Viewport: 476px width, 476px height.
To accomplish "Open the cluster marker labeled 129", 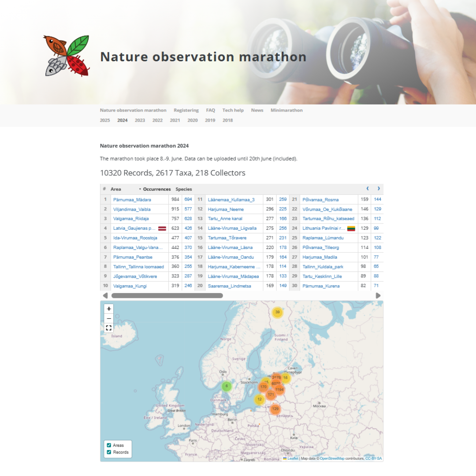I will point(275,409).
